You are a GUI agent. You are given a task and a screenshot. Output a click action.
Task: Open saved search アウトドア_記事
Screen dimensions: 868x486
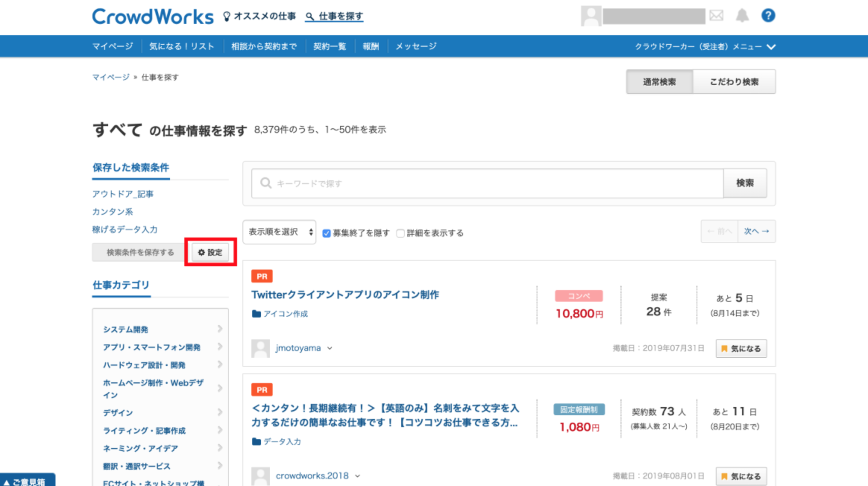(x=123, y=194)
